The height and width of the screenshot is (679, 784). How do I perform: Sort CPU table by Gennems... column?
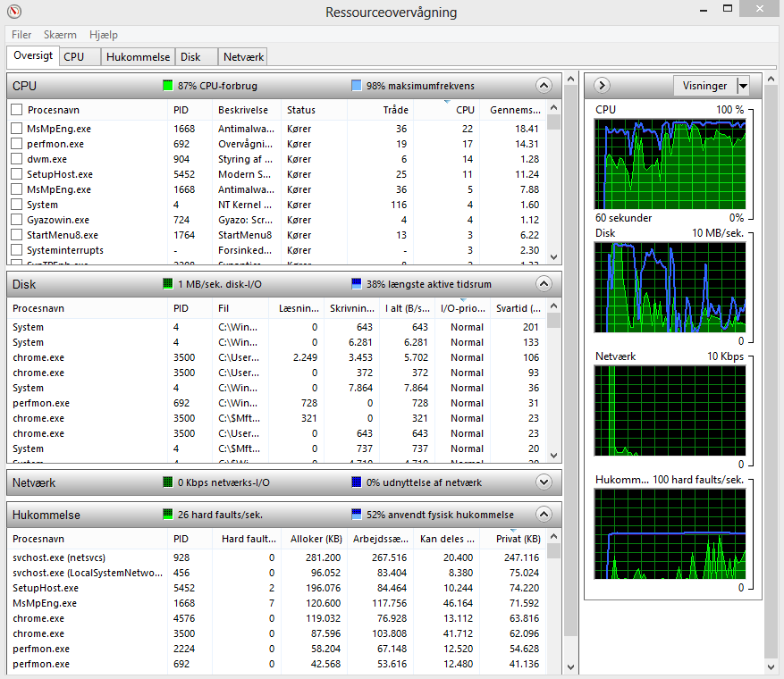pyautogui.click(x=513, y=110)
